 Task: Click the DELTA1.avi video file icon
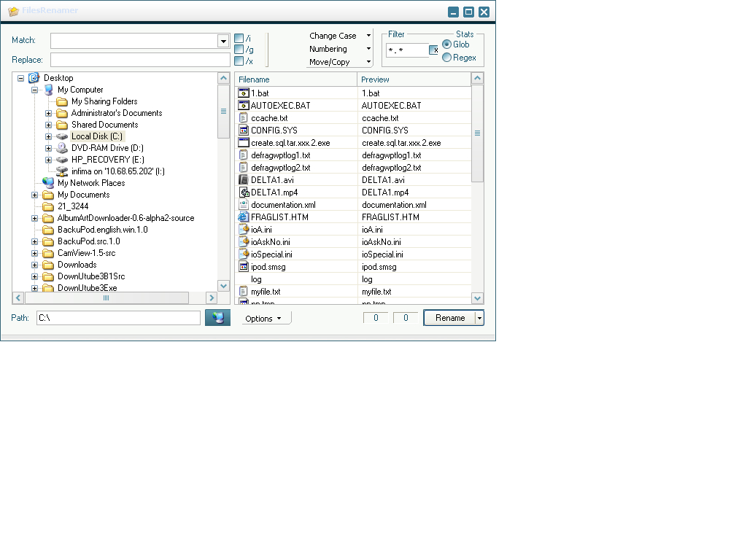(244, 180)
